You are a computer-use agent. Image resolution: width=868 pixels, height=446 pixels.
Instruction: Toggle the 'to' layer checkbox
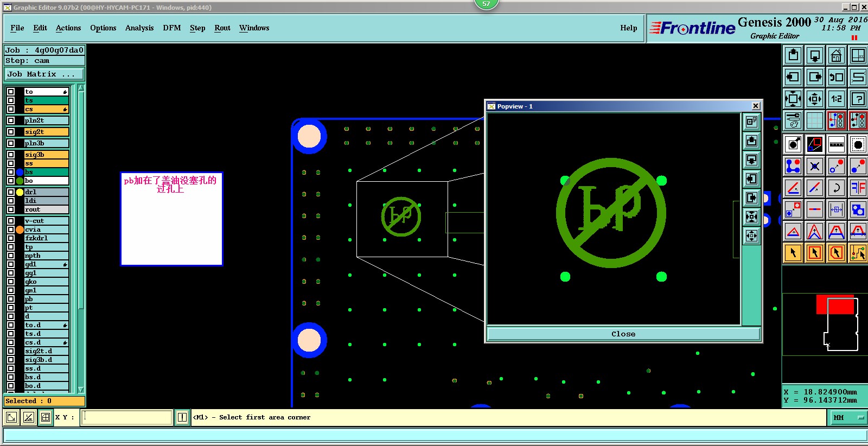click(x=11, y=92)
